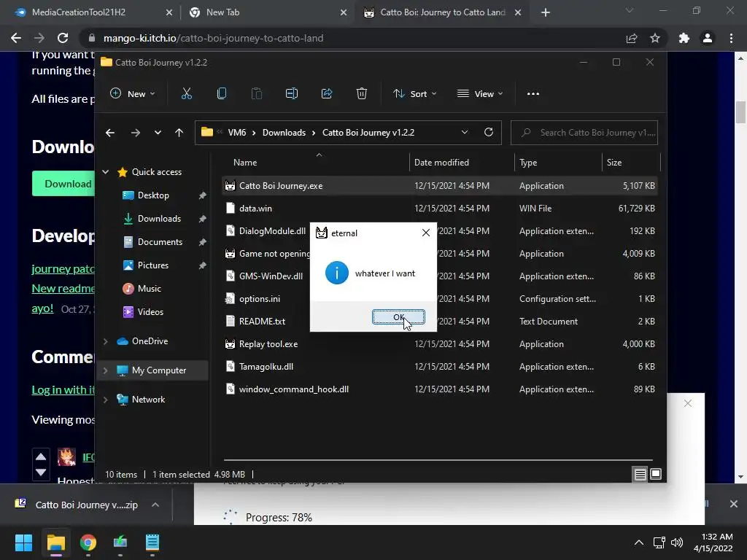Open a new Chrome tab with plus button
747x560 pixels.
546,12
